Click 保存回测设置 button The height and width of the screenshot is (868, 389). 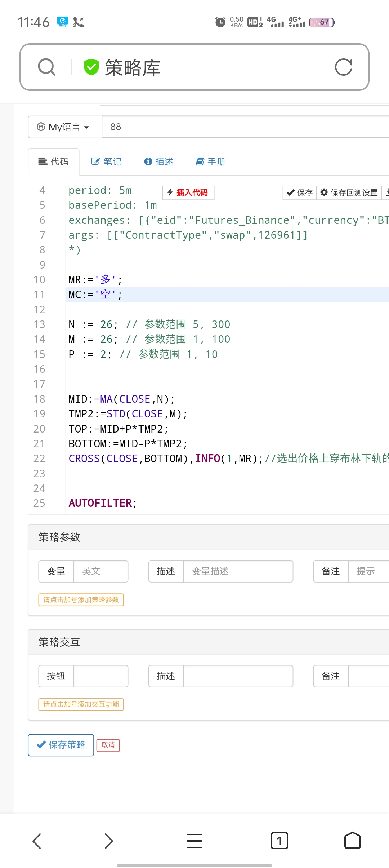[349, 192]
